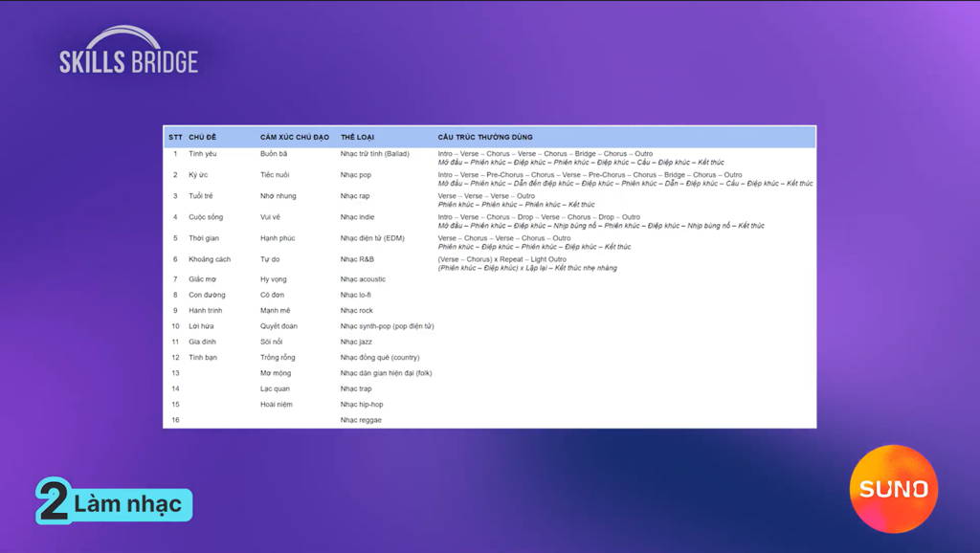Select the 'Nhạc synth-pop (pop điện tử)' cell
The height and width of the screenshot is (553, 980).
pyautogui.click(x=387, y=326)
